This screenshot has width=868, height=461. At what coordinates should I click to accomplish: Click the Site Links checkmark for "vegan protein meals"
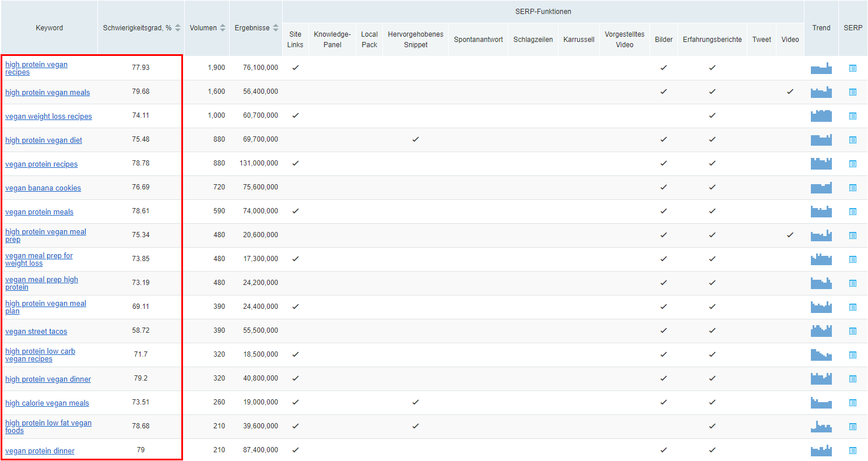pyautogui.click(x=296, y=211)
